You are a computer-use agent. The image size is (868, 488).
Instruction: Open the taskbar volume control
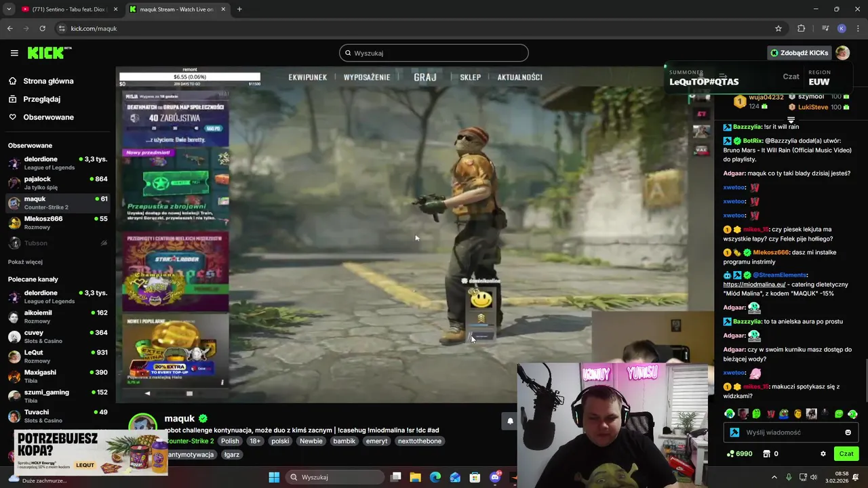tap(814, 477)
